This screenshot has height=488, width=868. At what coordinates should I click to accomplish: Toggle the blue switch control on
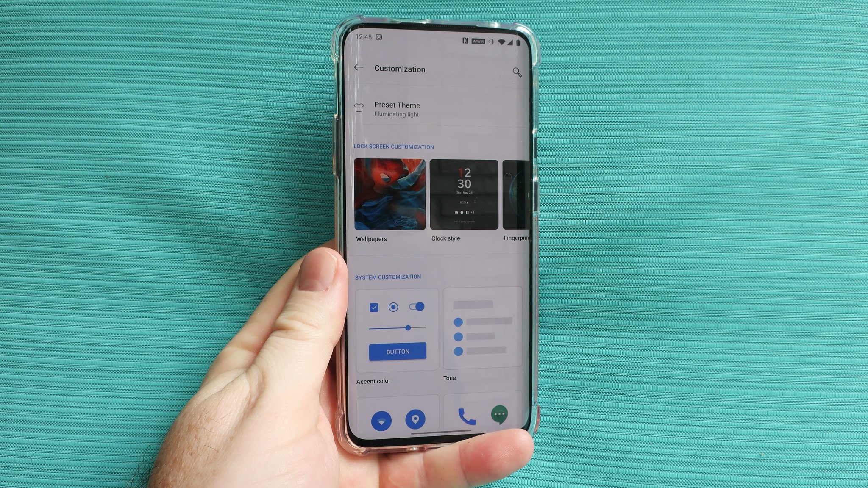(x=417, y=306)
